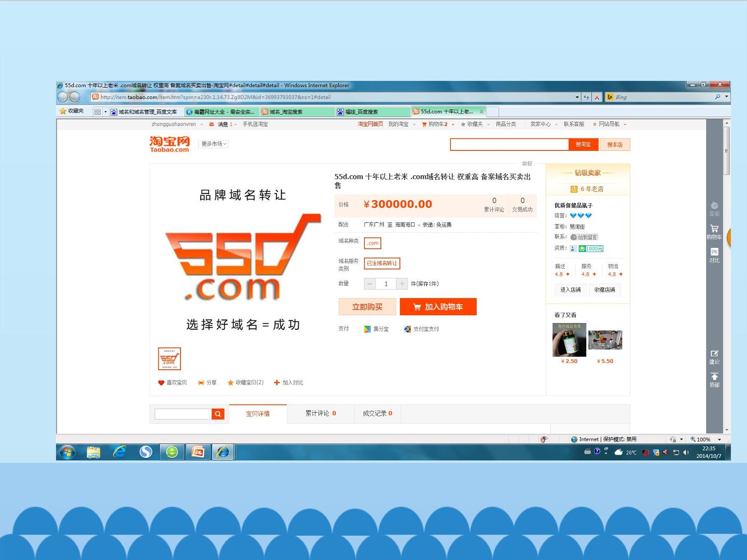Expand the 更多市场 dropdown
The width and height of the screenshot is (747, 560).
point(214,144)
